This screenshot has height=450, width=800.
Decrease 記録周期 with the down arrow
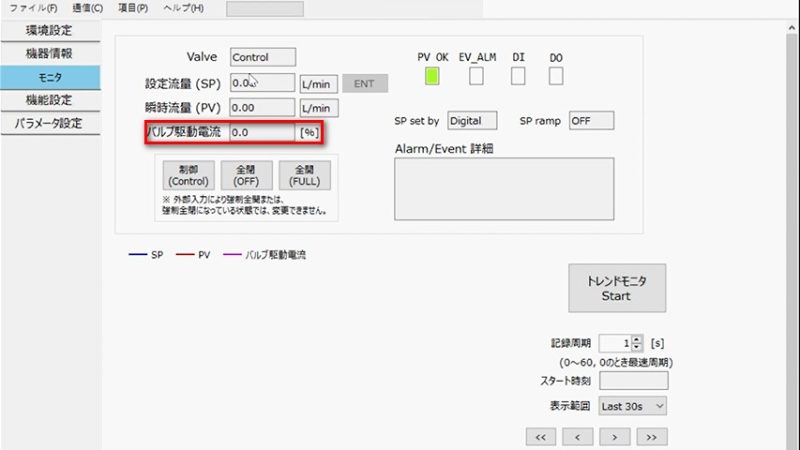pos(638,346)
